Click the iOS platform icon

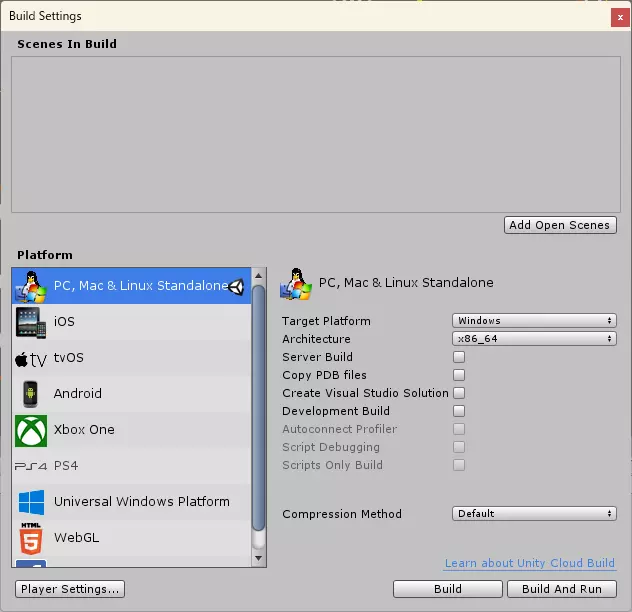[x=31, y=322]
